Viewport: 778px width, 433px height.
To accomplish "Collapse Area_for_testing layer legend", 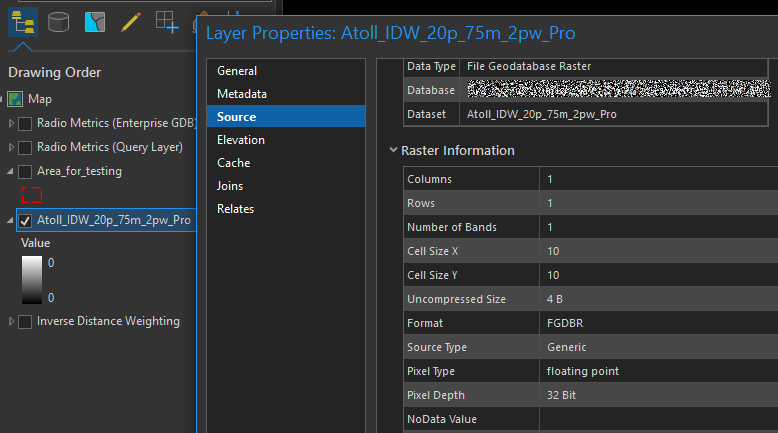I will pos(10,171).
